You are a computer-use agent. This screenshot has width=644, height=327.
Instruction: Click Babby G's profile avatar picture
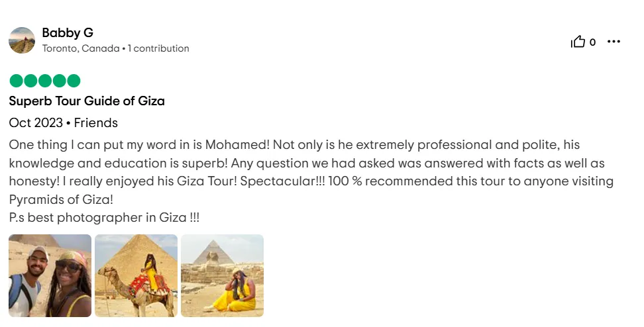[x=22, y=40]
